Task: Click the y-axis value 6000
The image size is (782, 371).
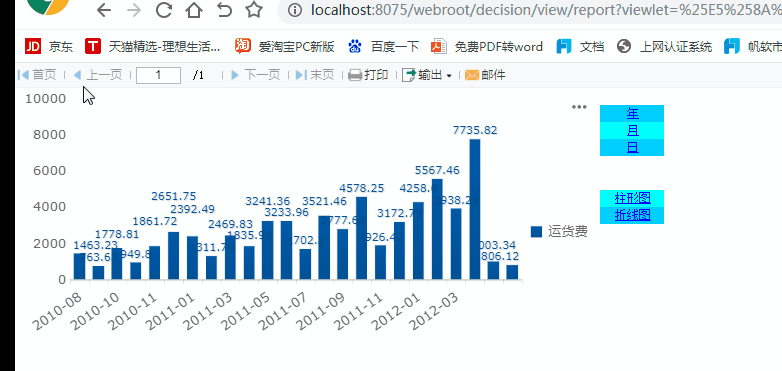Action: [x=50, y=171]
